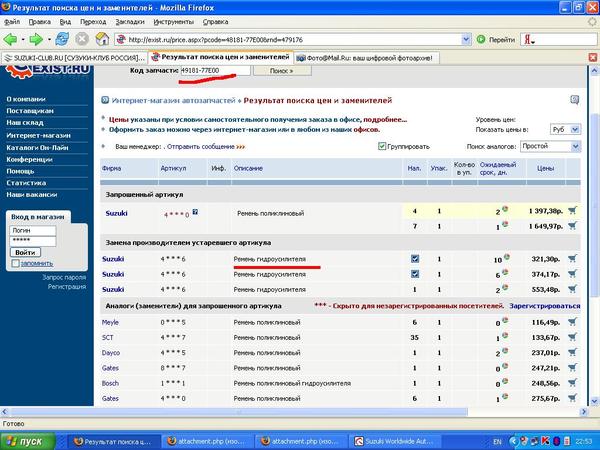Click the Exist.ru logo
The image size is (600, 450).
[x=48, y=71]
